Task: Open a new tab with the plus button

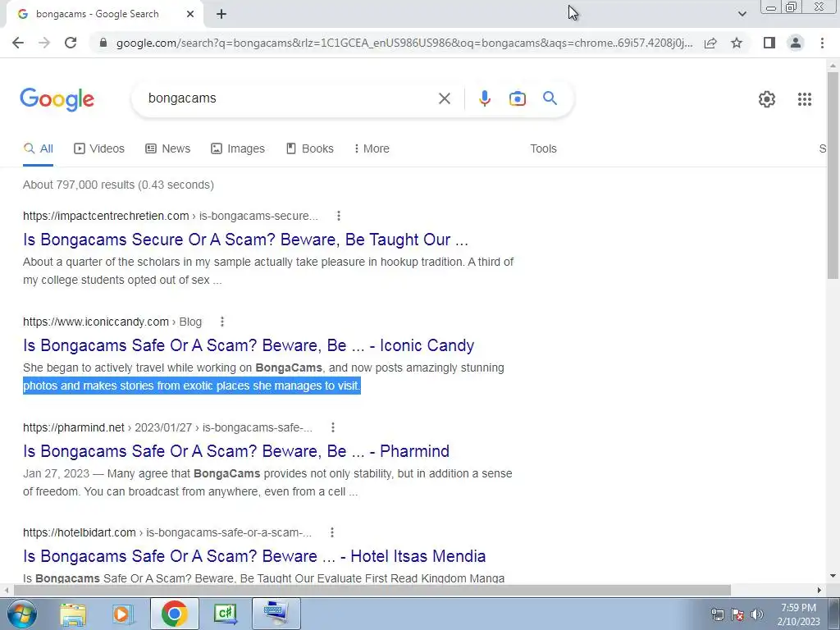Action: [x=221, y=14]
